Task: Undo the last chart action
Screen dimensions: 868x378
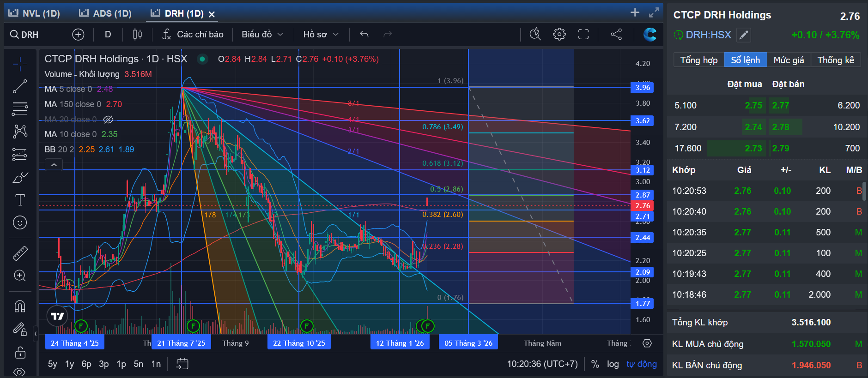Action: pos(364,35)
